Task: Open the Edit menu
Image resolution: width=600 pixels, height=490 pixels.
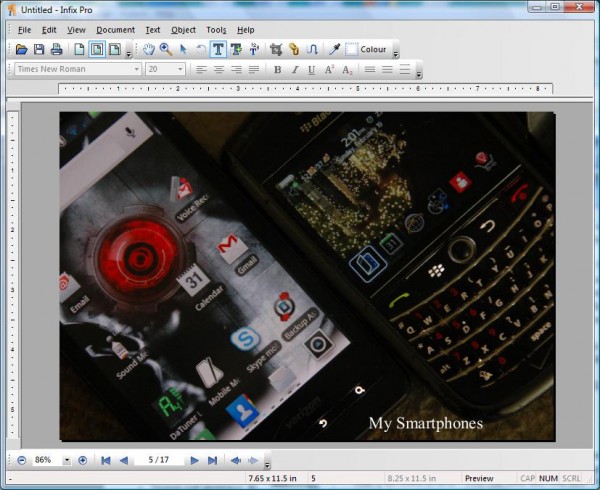Action: (x=49, y=30)
